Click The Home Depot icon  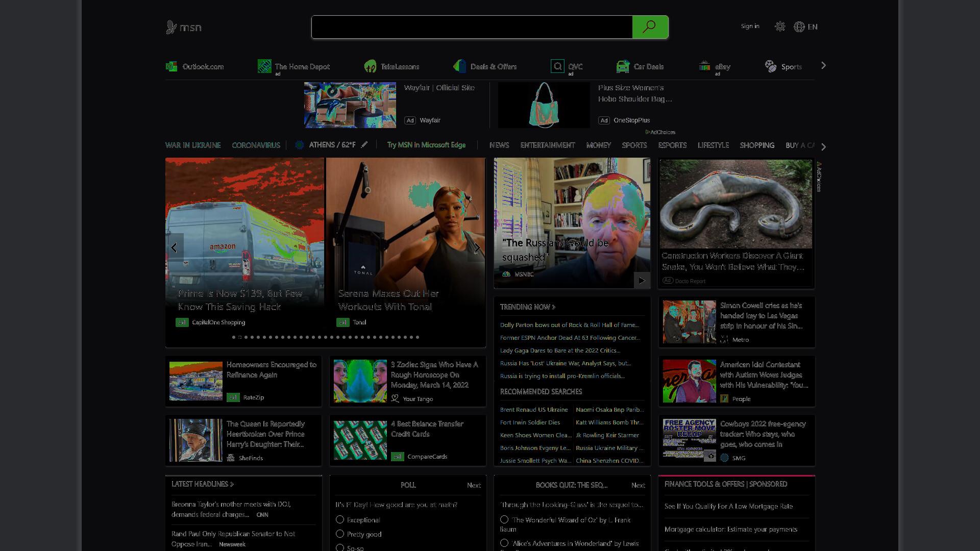pos(264,66)
